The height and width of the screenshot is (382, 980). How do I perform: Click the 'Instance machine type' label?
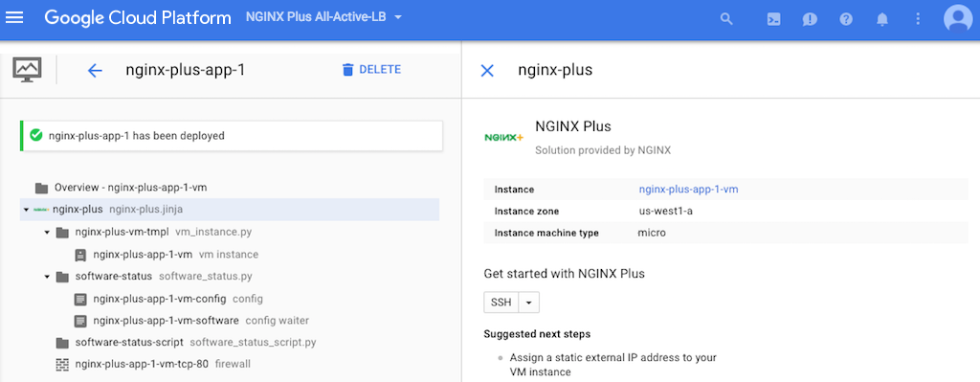click(546, 234)
